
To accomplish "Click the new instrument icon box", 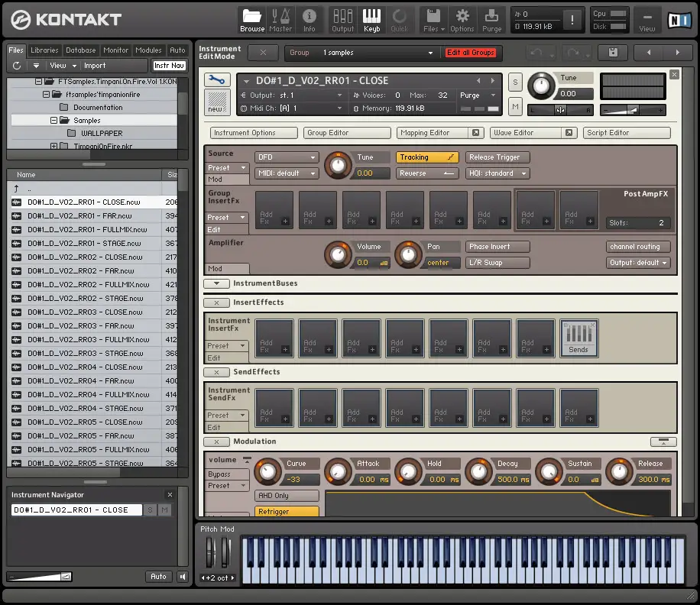I will 217,102.
